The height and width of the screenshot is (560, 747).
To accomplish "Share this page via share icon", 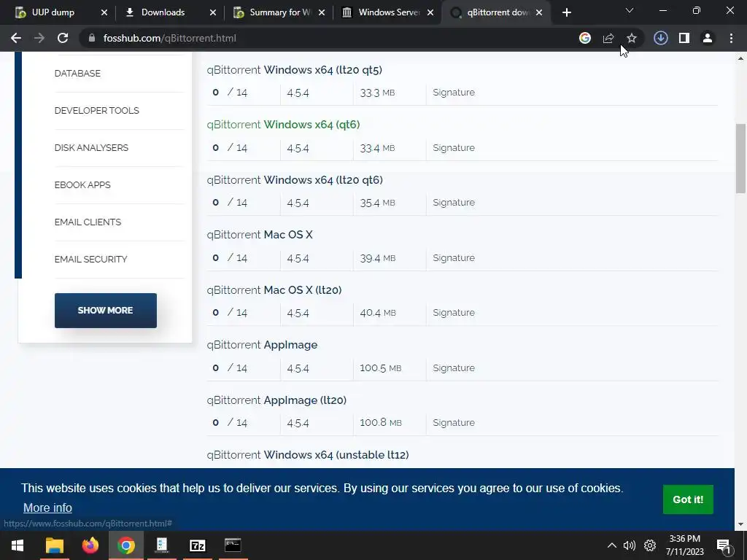I will [x=608, y=38].
